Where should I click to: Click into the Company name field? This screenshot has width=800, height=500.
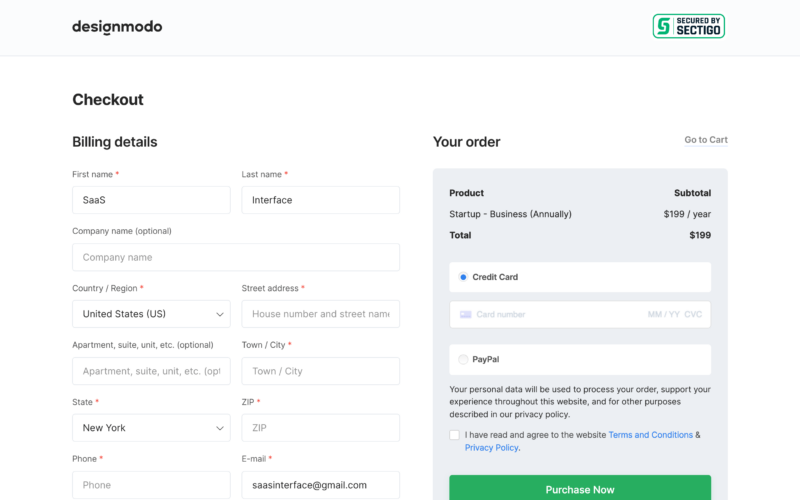236,257
